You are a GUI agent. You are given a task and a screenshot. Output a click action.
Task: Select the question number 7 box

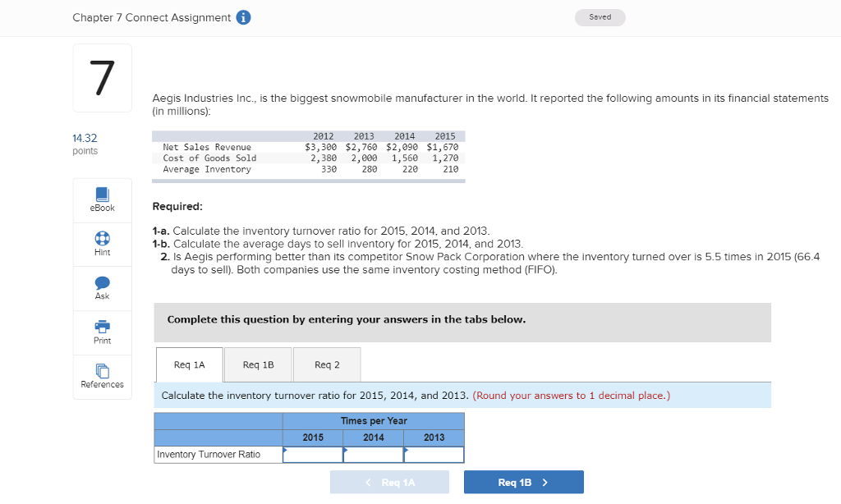(102, 77)
